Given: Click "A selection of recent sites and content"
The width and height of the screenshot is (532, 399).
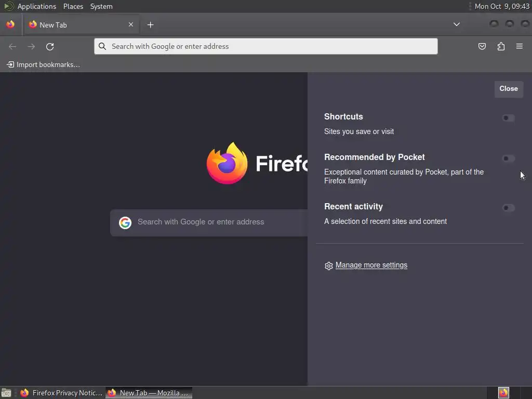Looking at the screenshot, I should tap(385, 221).
